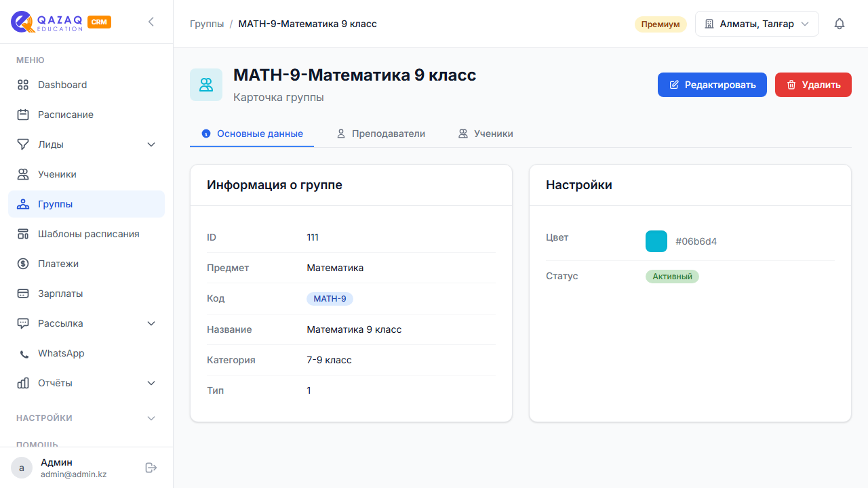This screenshot has height=488, width=868.
Task: Click the group card avatar icon
Action: (x=206, y=85)
